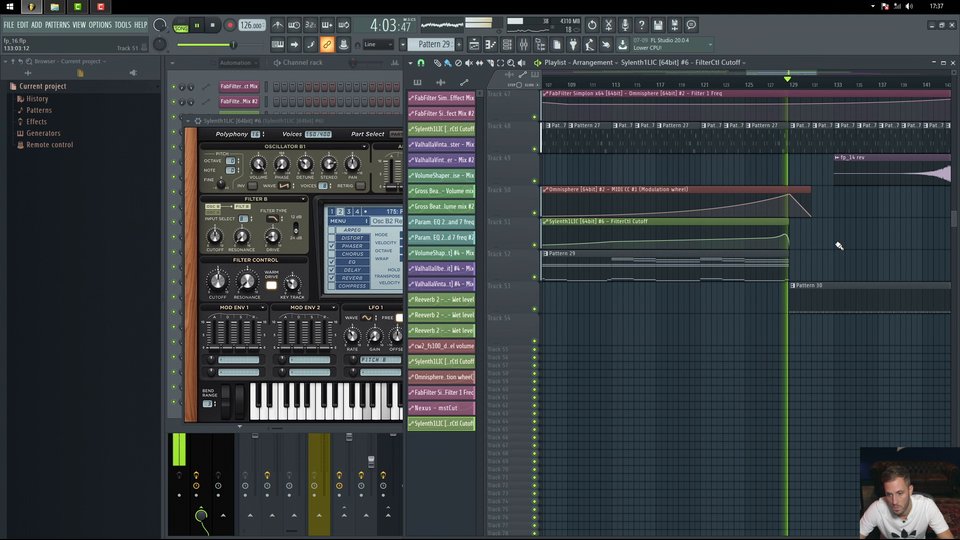
Task: Open the project info page icon
Action: tap(557, 44)
